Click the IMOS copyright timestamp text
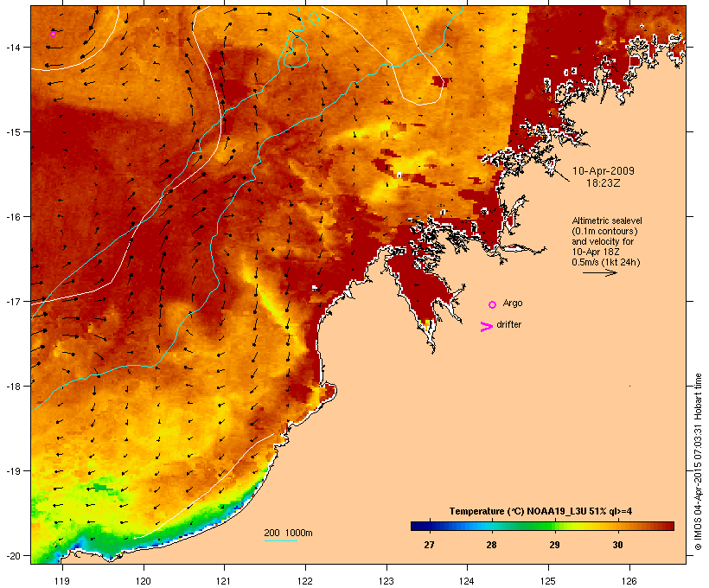The image size is (709, 588). pos(698,462)
